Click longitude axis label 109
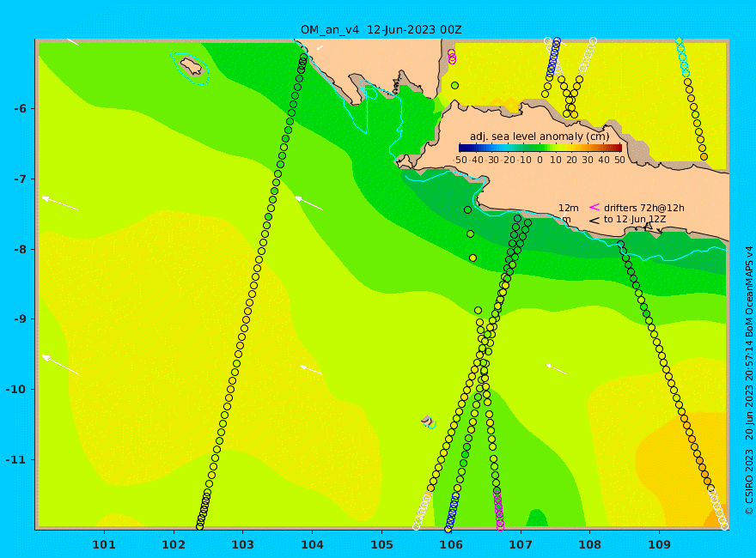 click(x=659, y=544)
